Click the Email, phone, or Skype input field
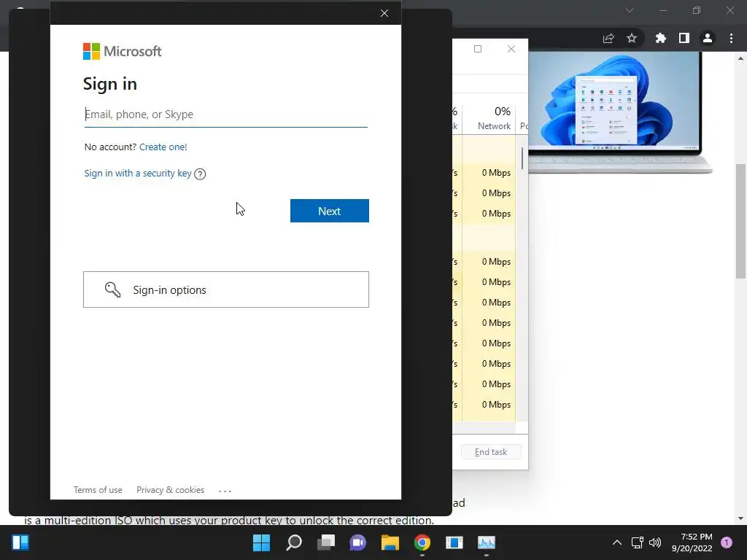This screenshot has width=747, height=560. click(226, 114)
